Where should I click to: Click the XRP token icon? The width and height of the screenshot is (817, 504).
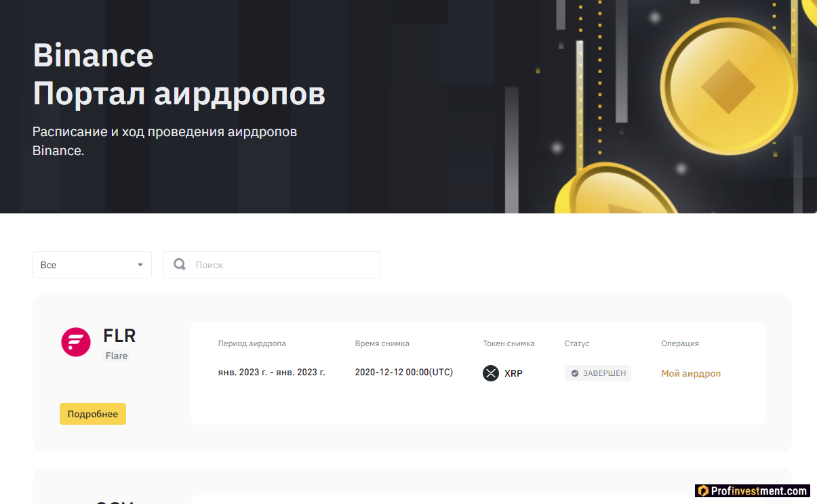tap(491, 373)
